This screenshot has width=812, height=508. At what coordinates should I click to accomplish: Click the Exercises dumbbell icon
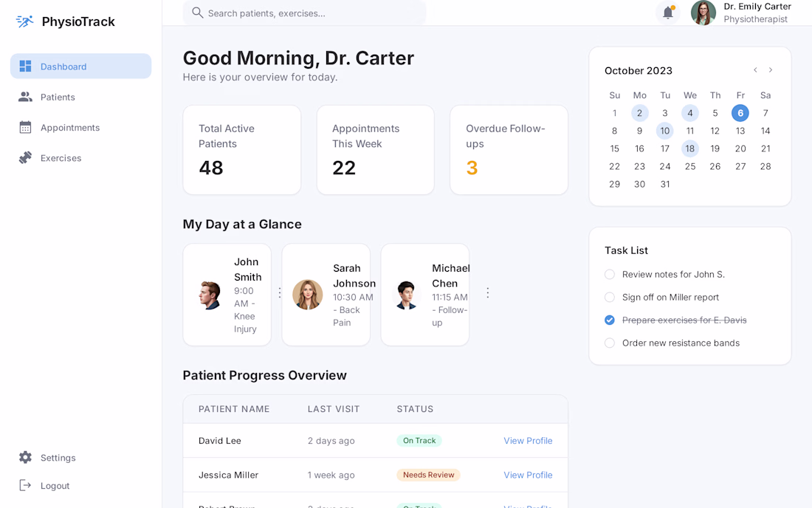coord(25,158)
